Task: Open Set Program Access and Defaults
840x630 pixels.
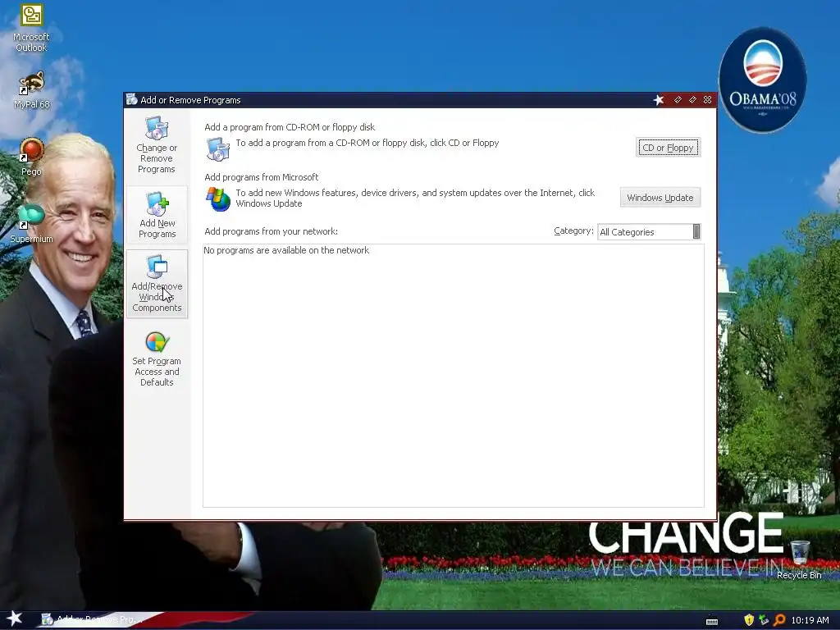Action: click(157, 358)
